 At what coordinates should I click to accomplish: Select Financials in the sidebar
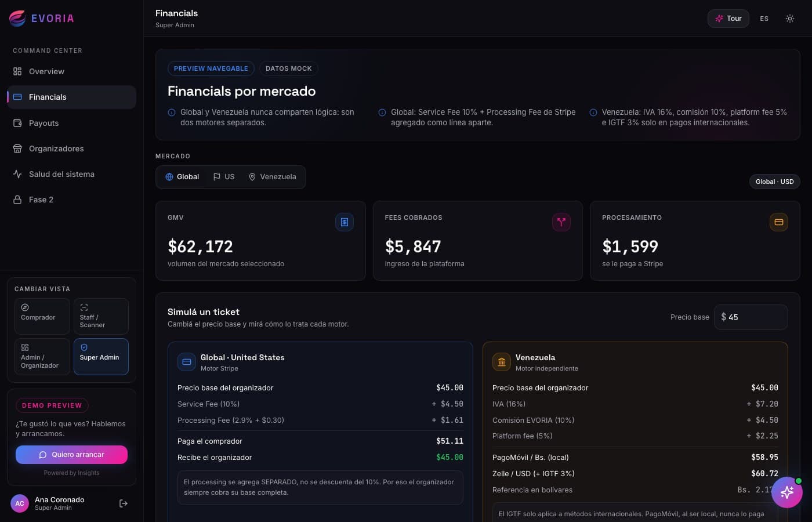click(x=71, y=97)
